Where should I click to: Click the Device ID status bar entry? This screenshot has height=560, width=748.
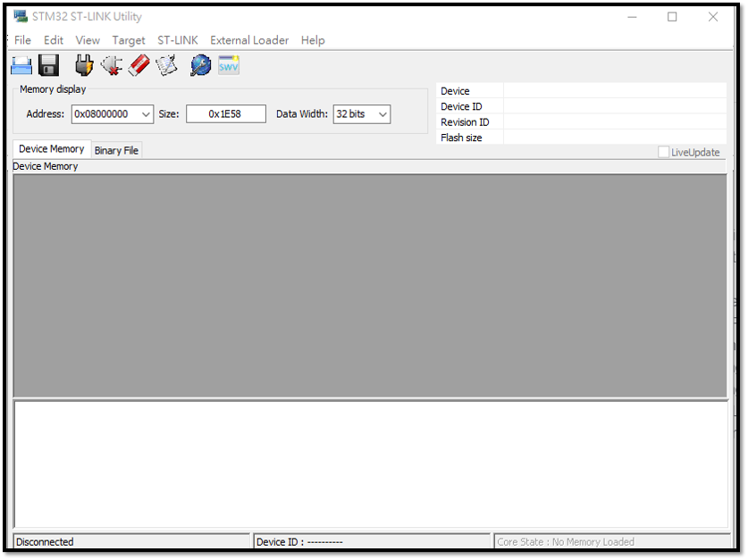point(372,542)
